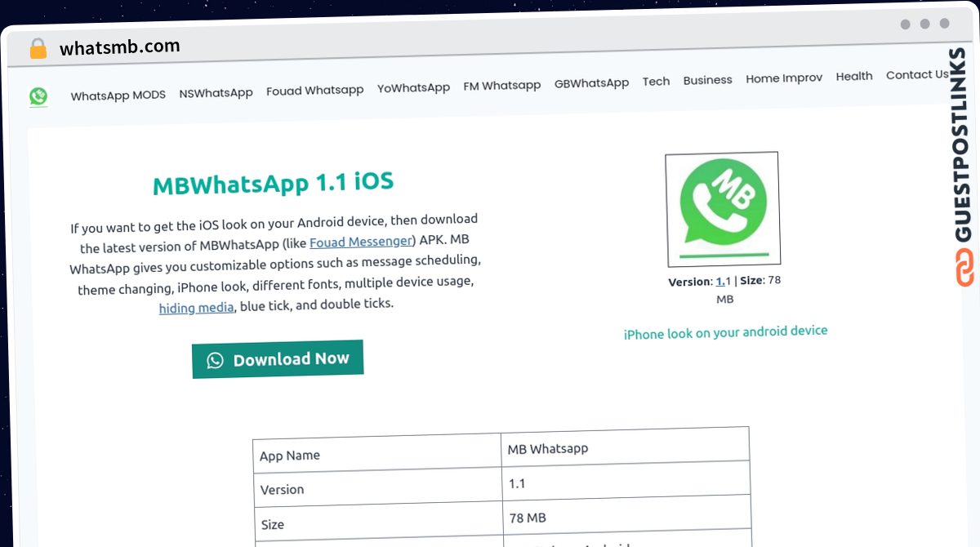The height and width of the screenshot is (547, 980).
Task: Click the 1.1 value table cell
Action: click(626, 483)
